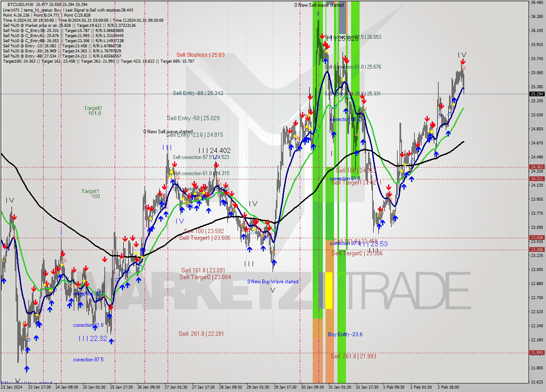Click '29 Jan 17:30' on time axis

[285, 387]
